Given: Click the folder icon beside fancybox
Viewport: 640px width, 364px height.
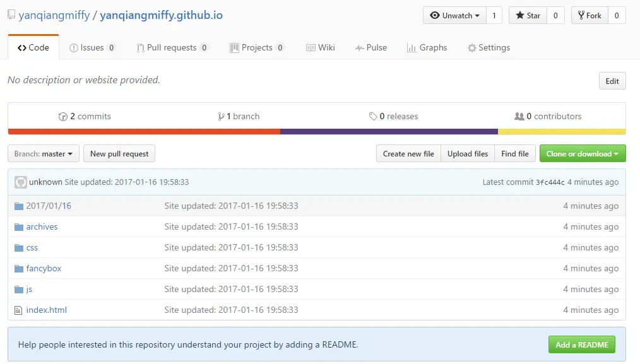Looking at the screenshot, I should point(19,269).
